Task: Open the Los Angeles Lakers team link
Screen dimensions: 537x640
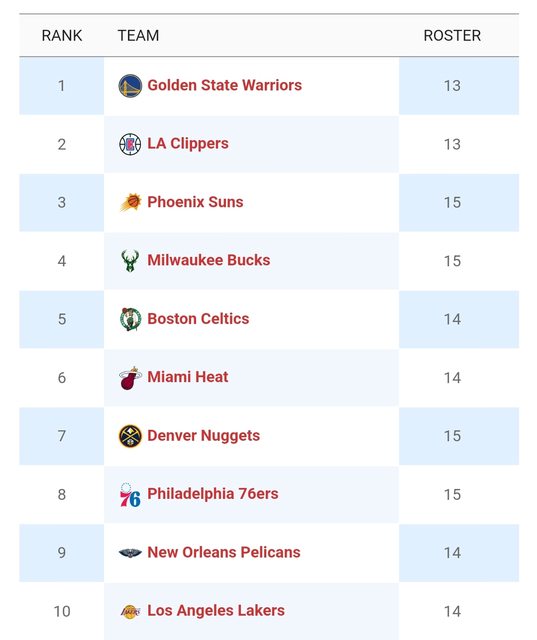Action: pos(216,611)
